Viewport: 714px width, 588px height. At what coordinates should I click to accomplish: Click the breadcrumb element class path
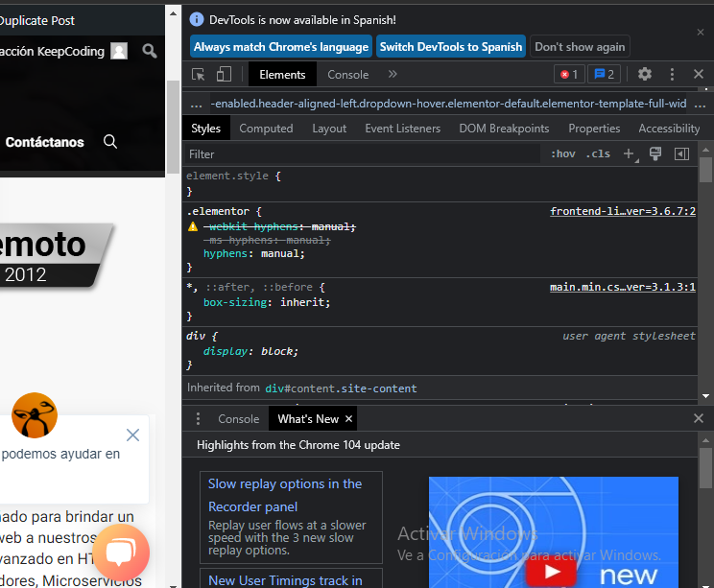point(448,104)
